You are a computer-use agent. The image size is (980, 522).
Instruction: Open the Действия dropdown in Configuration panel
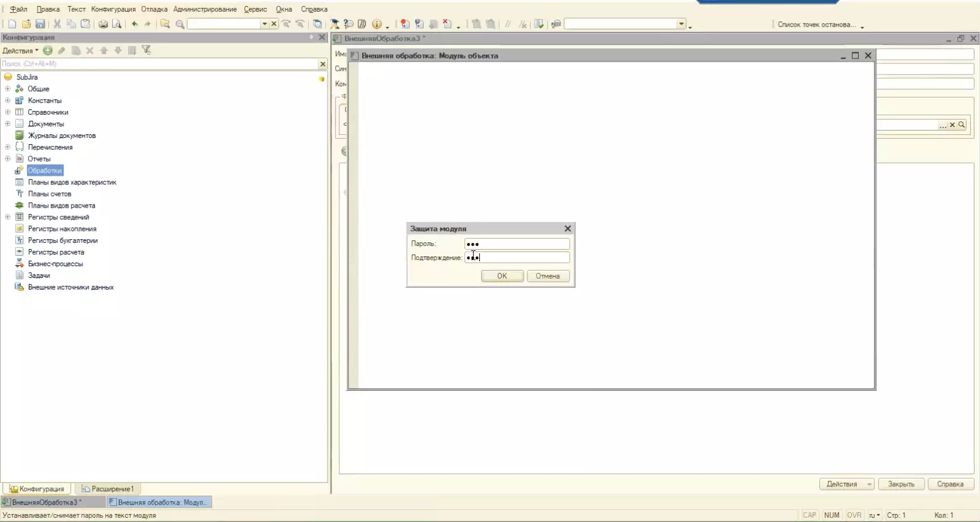[20, 51]
